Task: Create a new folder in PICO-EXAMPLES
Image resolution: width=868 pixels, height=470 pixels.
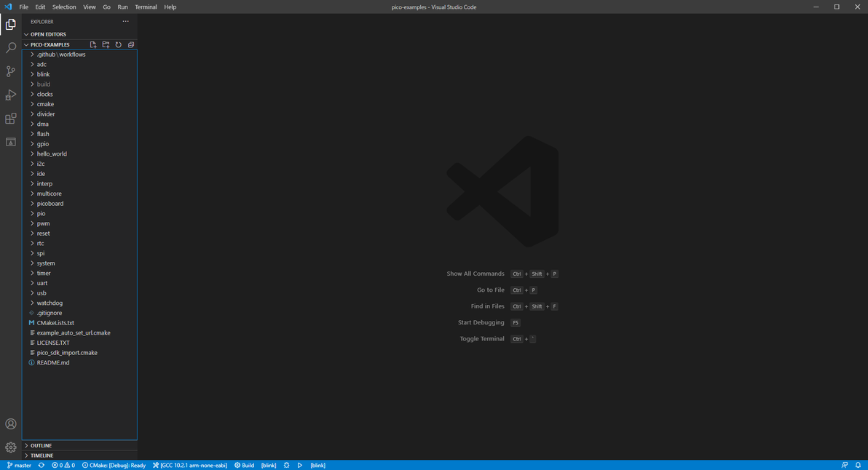Action: [x=106, y=45]
